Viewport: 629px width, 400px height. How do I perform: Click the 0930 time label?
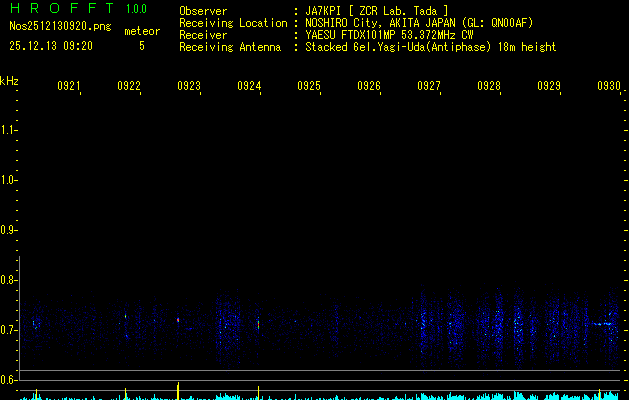pos(609,87)
